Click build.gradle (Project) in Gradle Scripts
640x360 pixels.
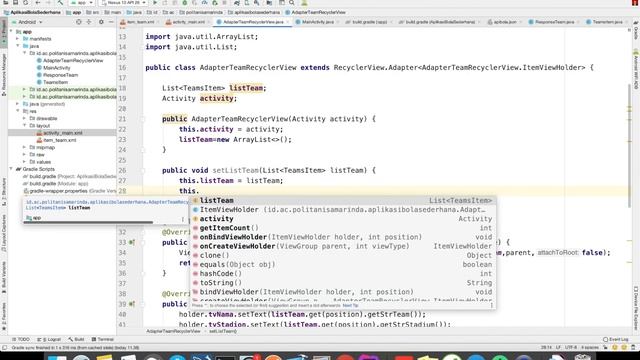[69, 176]
